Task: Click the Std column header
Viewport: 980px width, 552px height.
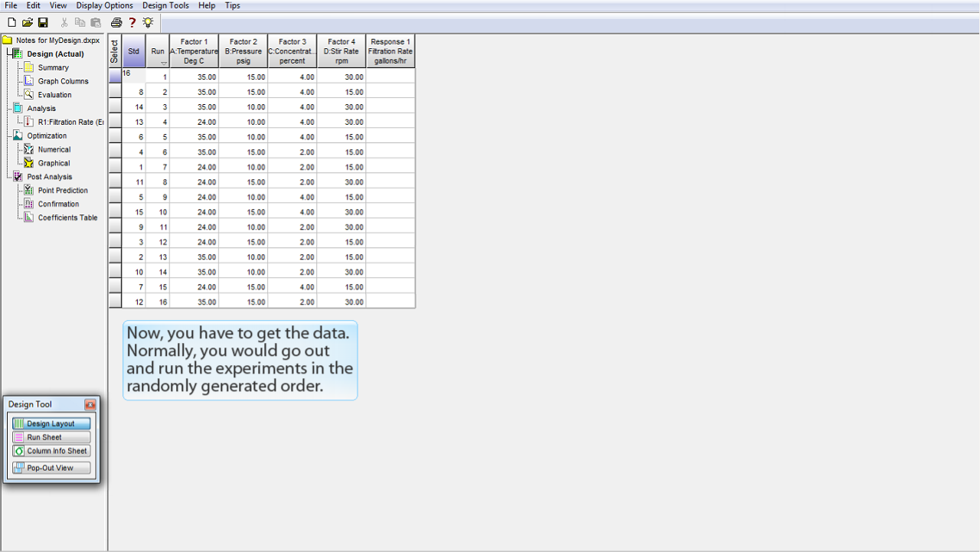Action: (134, 51)
